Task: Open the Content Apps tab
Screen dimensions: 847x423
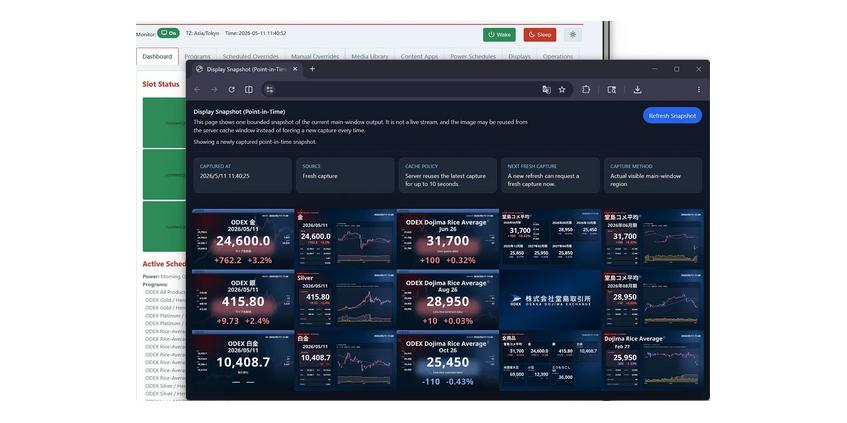Action: coord(419,56)
